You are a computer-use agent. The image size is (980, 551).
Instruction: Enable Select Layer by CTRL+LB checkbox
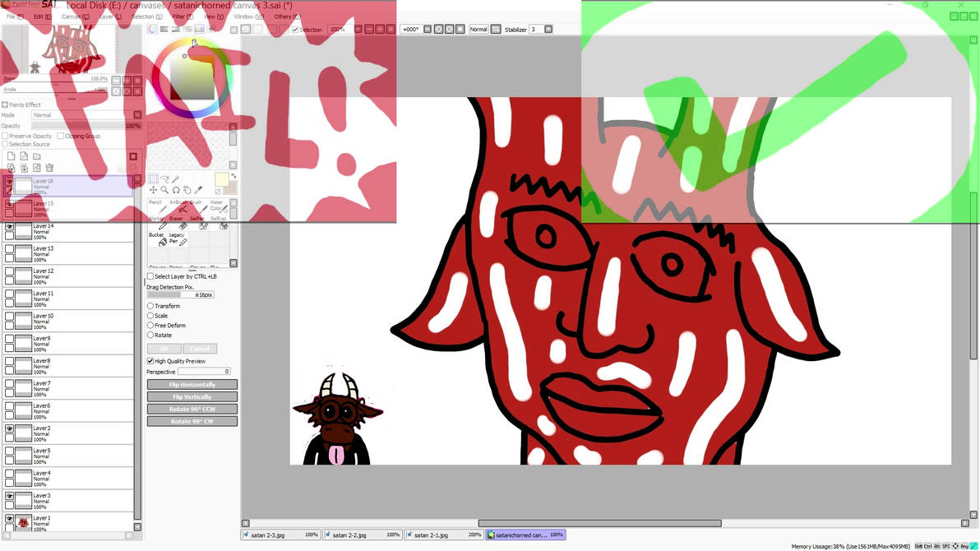tap(150, 276)
